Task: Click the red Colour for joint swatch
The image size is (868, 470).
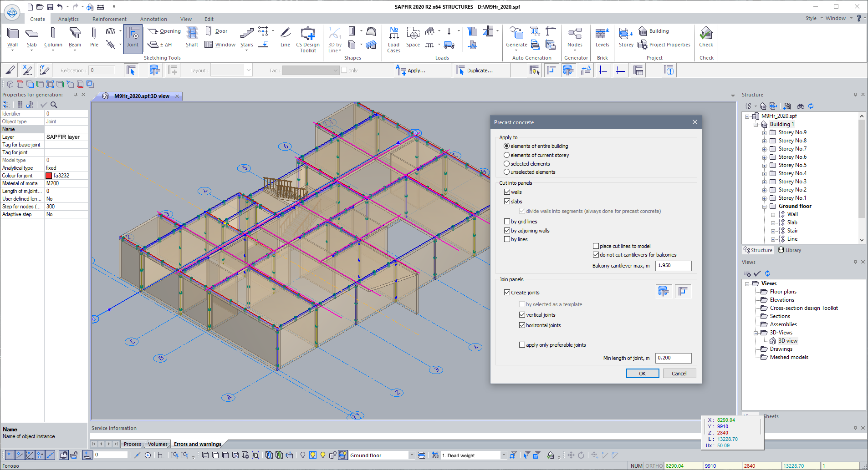Action: (48, 176)
